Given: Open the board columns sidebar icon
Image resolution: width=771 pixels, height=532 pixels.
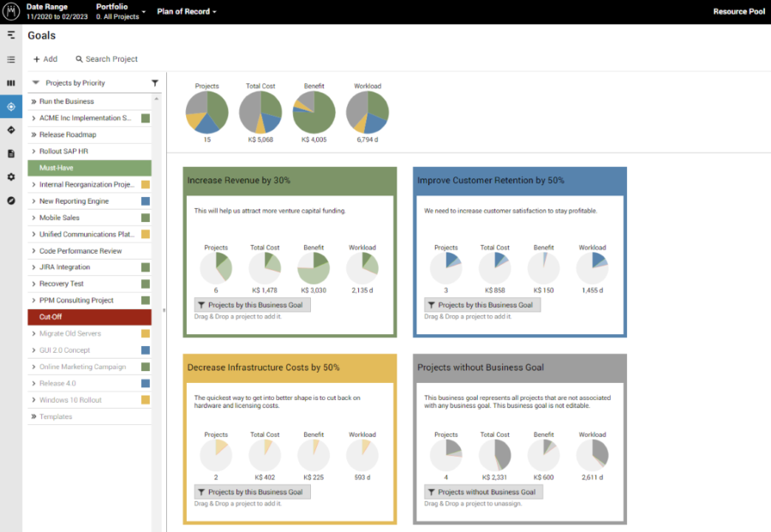Looking at the screenshot, I should (x=11, y=83).
